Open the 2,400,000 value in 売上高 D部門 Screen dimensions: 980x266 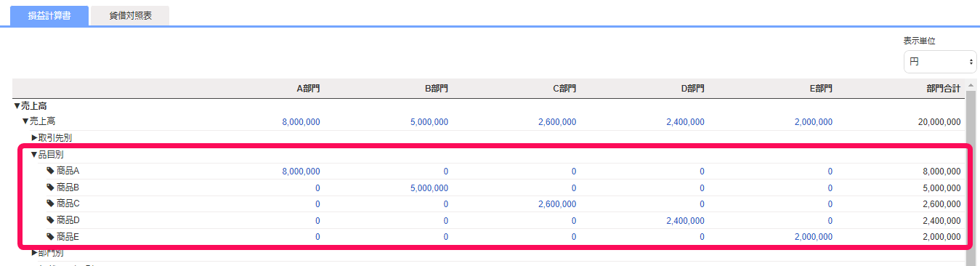click(x=685, y=122)
